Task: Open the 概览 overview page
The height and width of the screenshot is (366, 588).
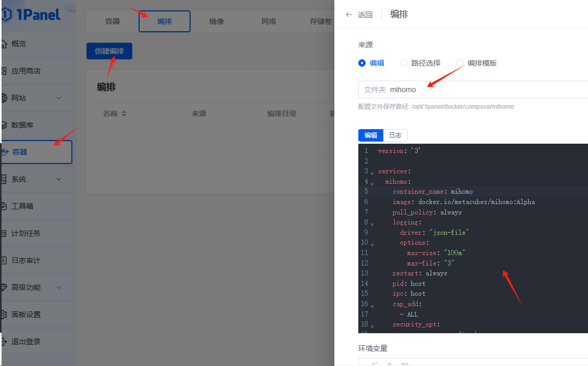Action: click(x=19, y=44)
